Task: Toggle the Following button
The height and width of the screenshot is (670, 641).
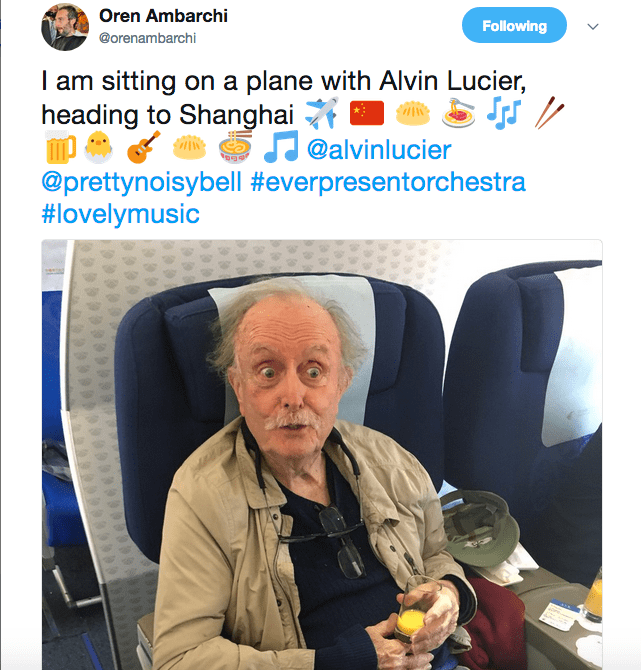Action: (514, 25)
